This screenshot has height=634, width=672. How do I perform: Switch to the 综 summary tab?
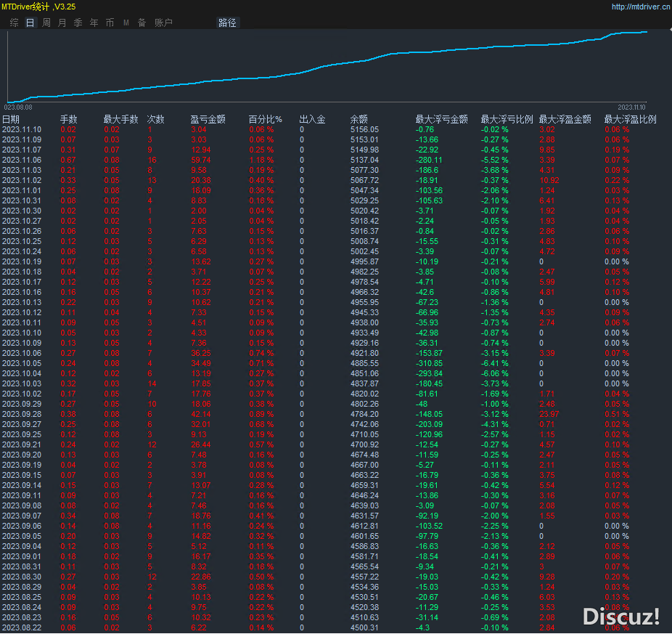(15, 23)
